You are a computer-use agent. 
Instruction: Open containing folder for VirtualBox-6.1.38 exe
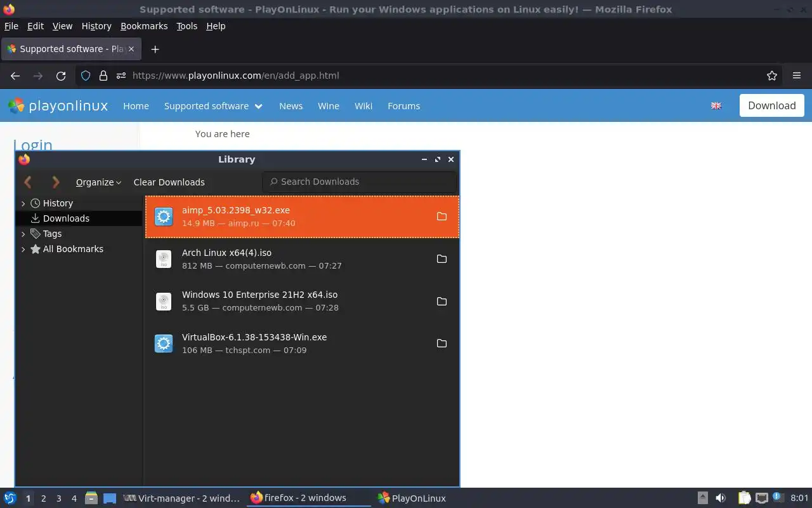pyautogui.click(x=442, y=344)
